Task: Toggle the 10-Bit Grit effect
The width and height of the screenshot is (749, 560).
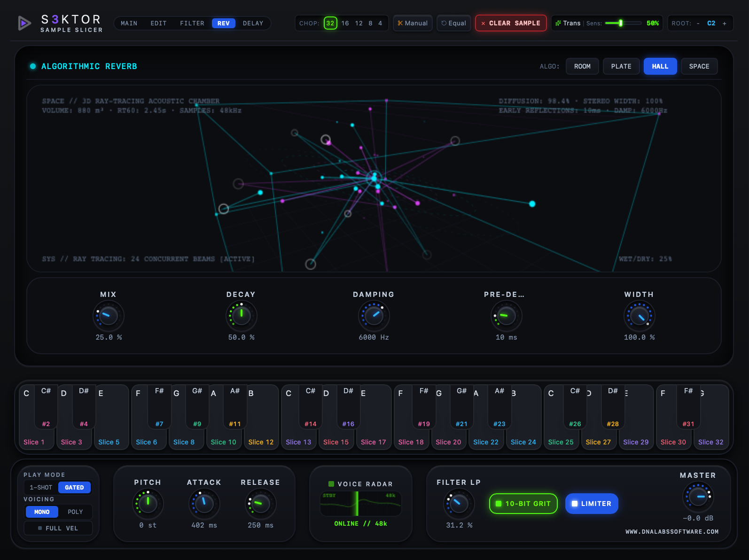Action: (x=523, y=504)
